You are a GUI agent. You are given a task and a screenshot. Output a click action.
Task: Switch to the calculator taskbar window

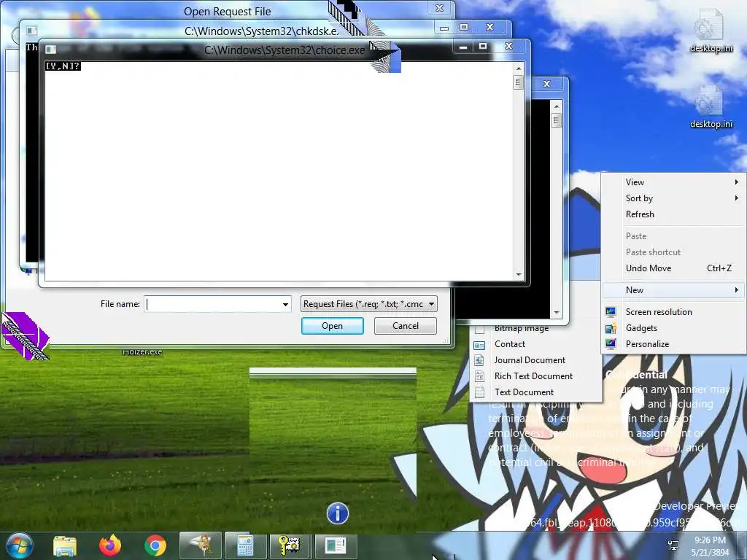pyautogui.click(x=245, y=545)
